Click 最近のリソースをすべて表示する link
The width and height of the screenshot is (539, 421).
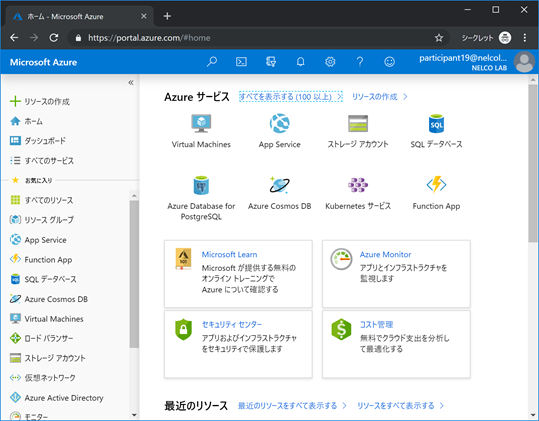(292, 406)
